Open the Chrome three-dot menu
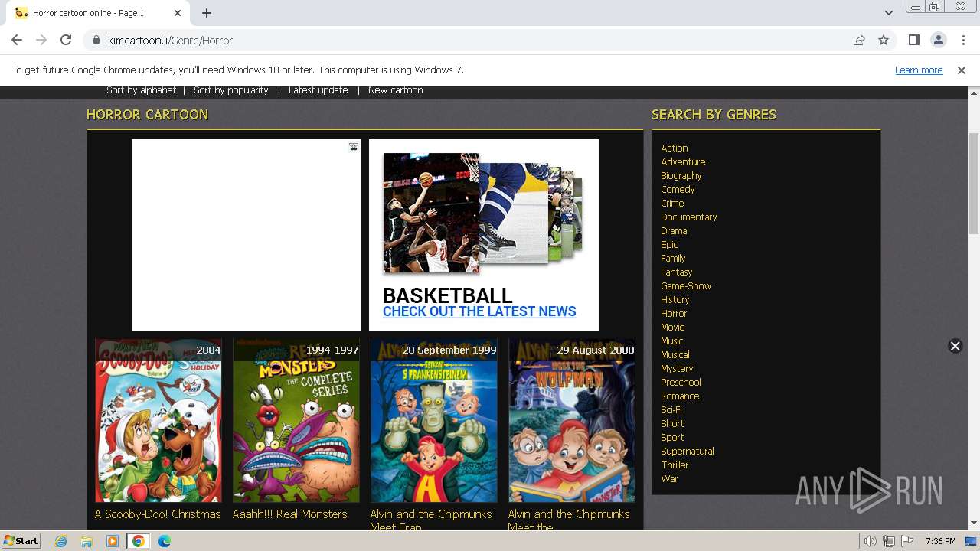Screen dimensions: 980x551 coord(962,41)
